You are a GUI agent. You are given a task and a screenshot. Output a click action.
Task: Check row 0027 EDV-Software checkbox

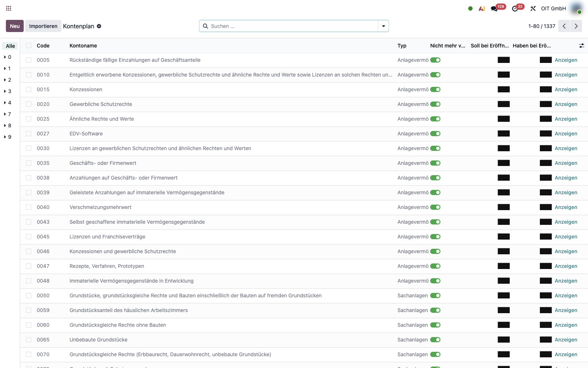tap(29, 134)
